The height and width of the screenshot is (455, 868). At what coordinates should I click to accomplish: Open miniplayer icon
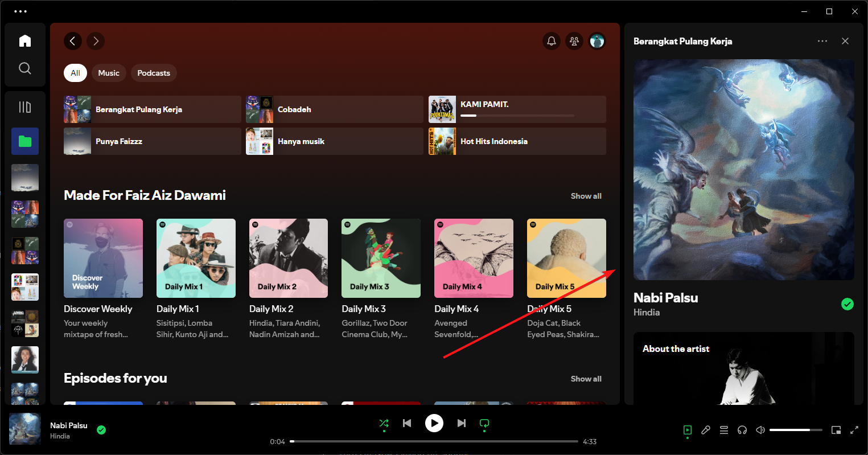836,430
